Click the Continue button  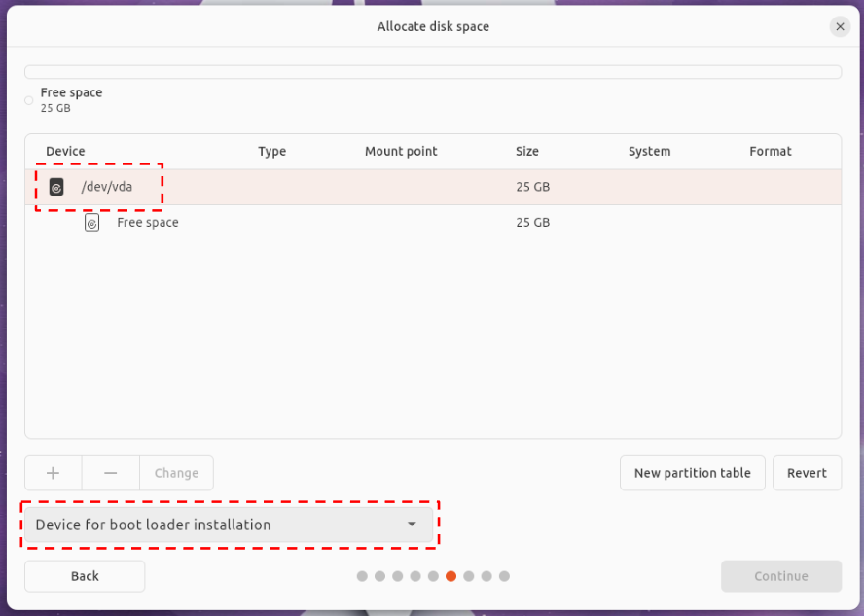tap(781, 576)
